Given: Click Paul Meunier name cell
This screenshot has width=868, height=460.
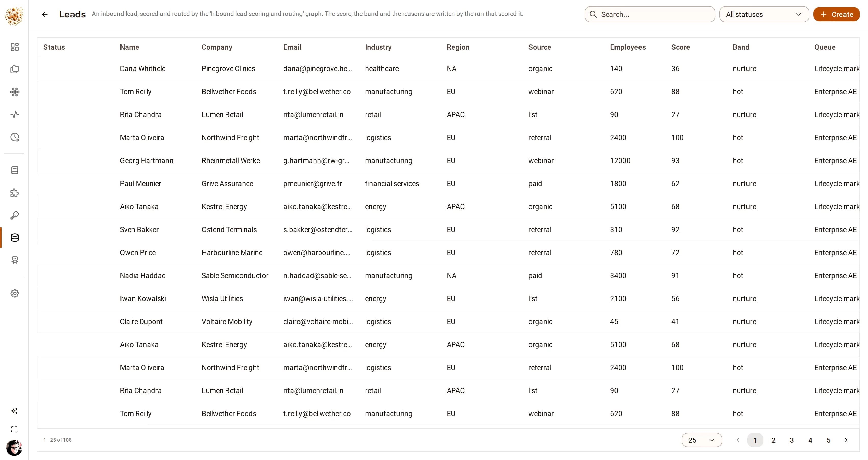Looking at the screenshot, I should tap(140, 183).
